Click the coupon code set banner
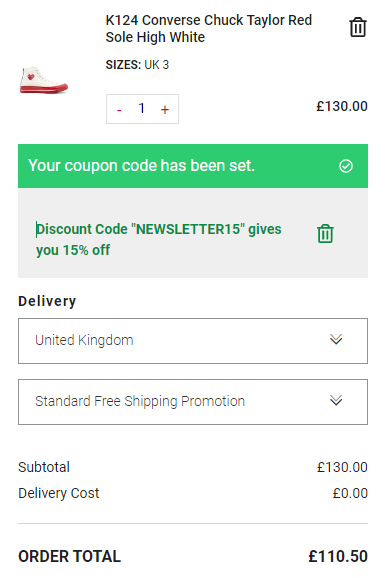 tap(193, 166)
